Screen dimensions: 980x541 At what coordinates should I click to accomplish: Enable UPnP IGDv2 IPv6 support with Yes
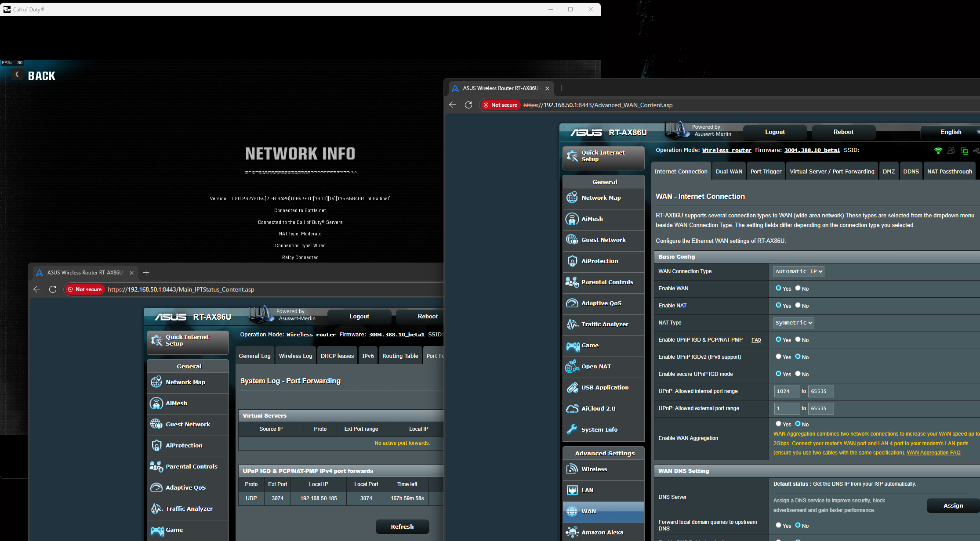[x=778, y=357]
